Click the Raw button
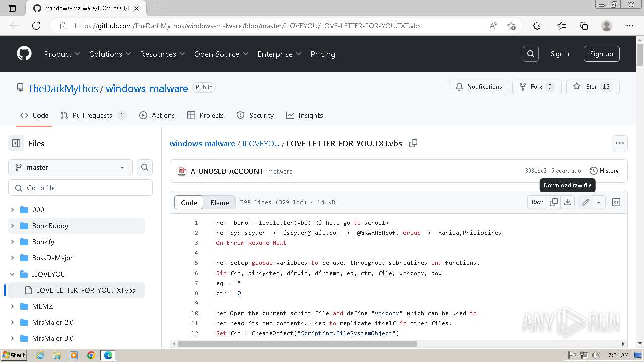Screen dimensions: 644x362 [x=537, y=202]
